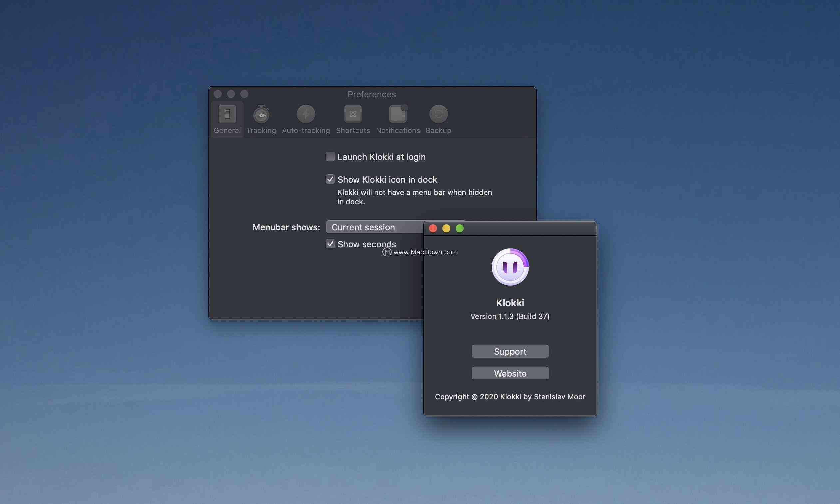Uncheck Show Klokki icon in dock
The width and height of the screenshot is (840, 504).
point(330,179)
